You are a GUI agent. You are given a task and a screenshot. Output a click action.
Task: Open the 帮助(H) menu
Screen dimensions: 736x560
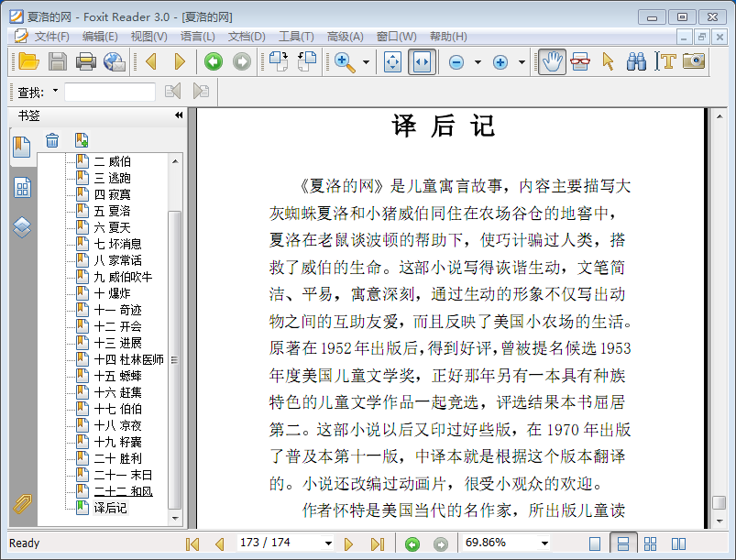[448, 37]
